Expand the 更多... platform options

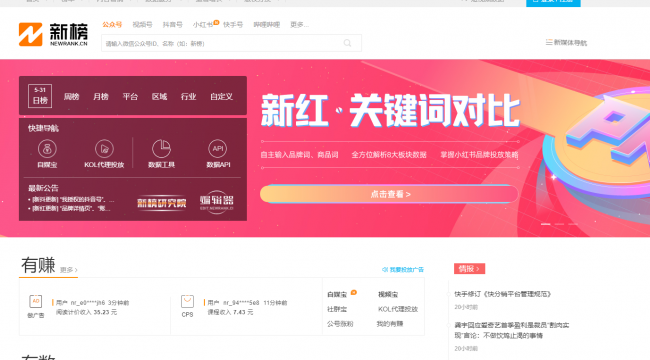click(x=299, y=24)
